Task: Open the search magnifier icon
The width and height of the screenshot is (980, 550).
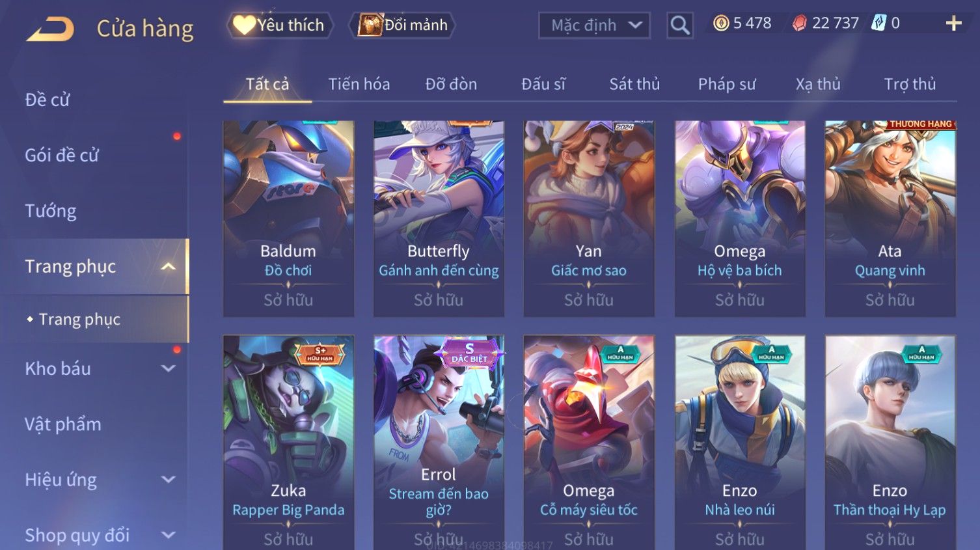Action: (x=680, y=25)
